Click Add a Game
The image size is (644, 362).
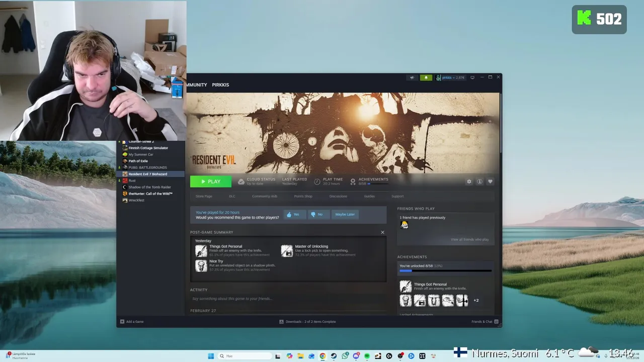point(132,322)
